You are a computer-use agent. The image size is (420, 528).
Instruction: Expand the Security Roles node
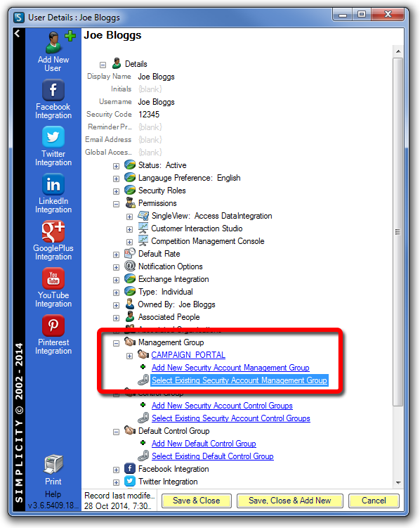click(x=116, y=191)
